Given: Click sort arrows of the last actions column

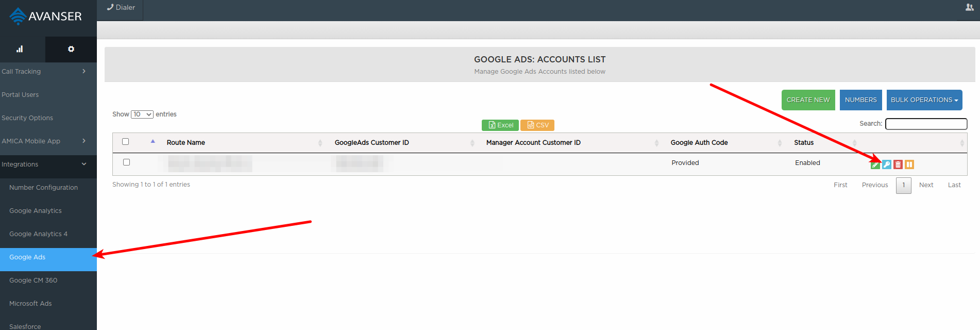Looking at the screenshot, I should point(962,143).
